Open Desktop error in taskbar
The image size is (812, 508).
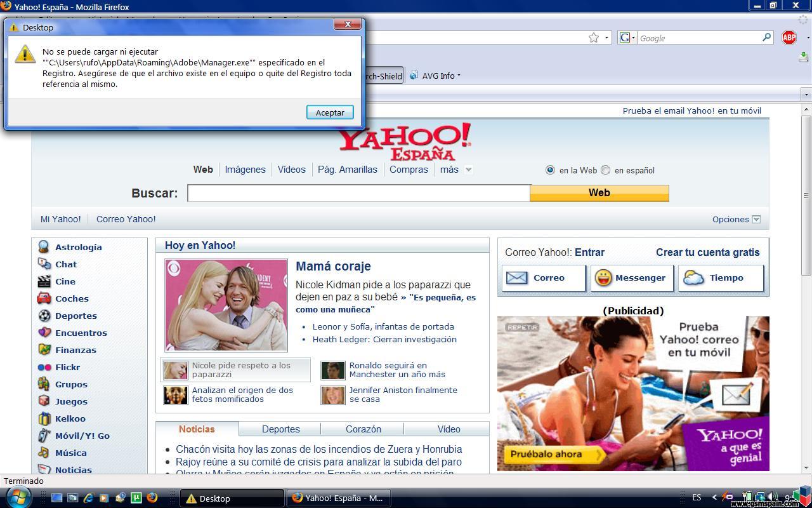[x=232, y=498]
